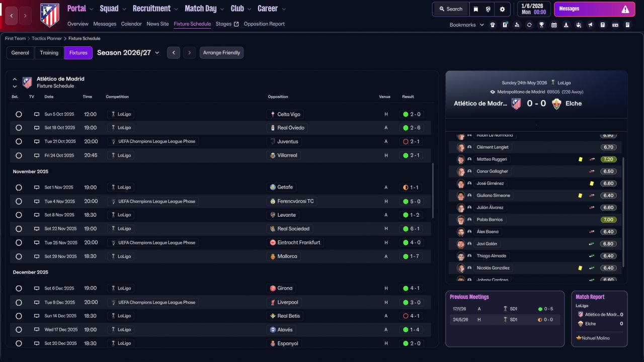Go to the previous season with left arrow
Viewport: 644px width, 362px height.
point(174,53)
